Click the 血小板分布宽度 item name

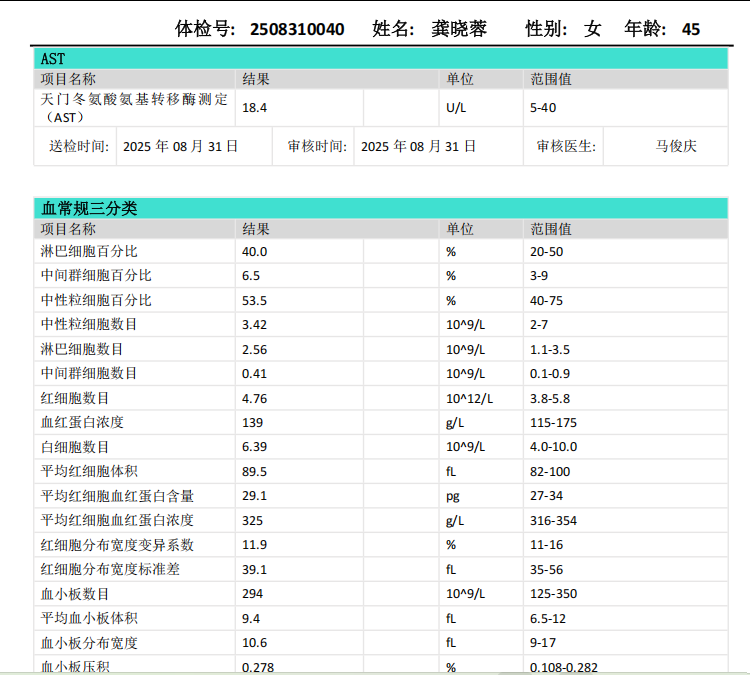(x=89, y=643)
